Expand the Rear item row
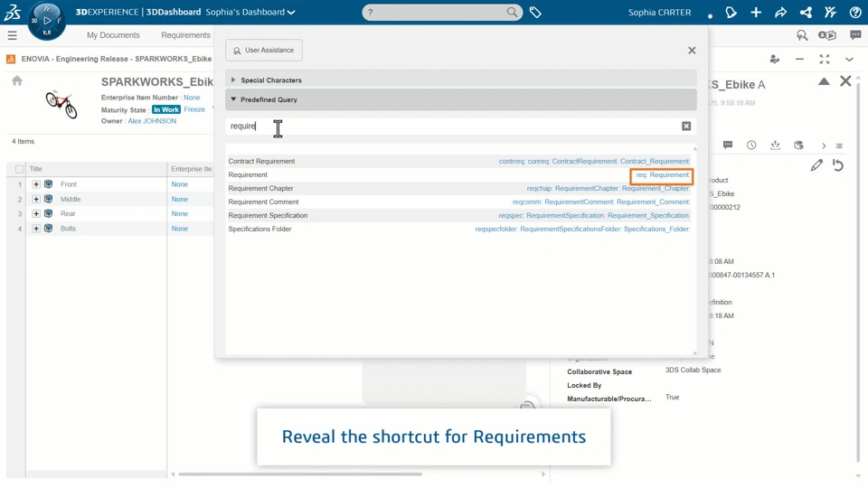 click(36, 213)
